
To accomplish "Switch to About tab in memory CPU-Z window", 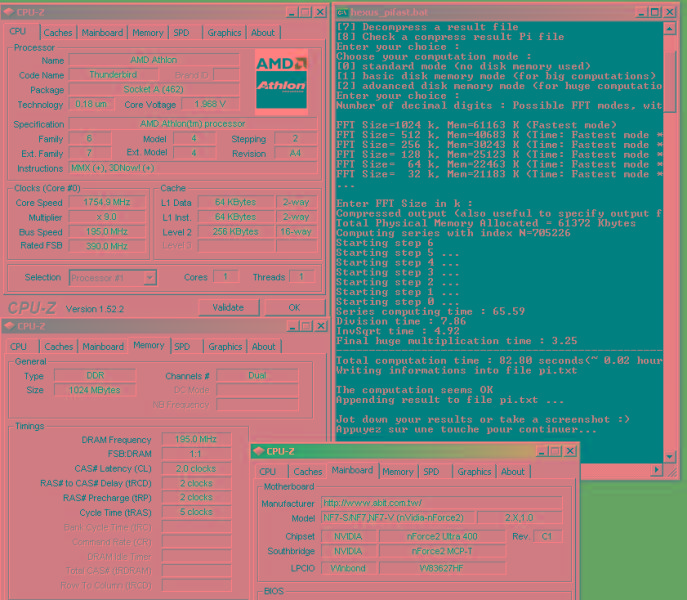I will [264, 347].
